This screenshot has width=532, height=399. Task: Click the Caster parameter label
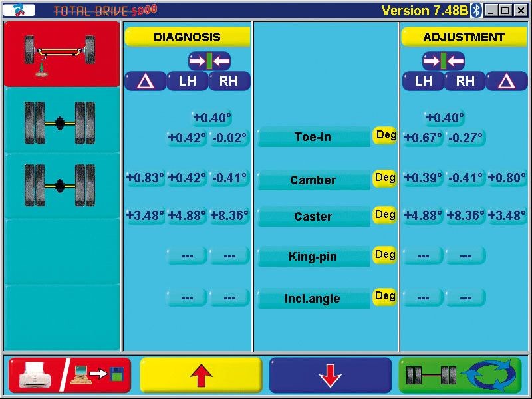pos(313,217)
